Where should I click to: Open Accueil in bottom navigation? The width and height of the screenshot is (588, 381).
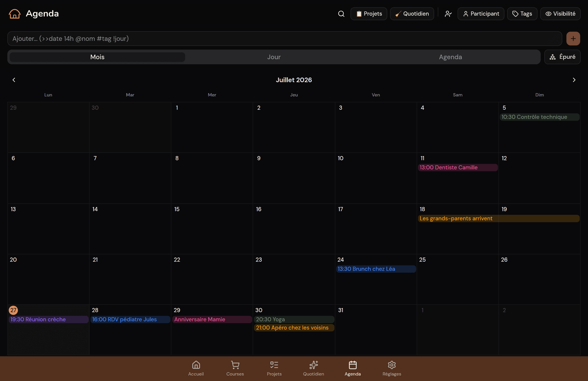point(196,368)
